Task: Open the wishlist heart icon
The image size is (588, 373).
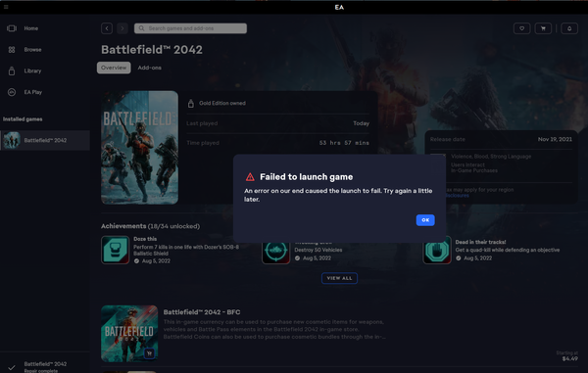Action: (521, 28)
